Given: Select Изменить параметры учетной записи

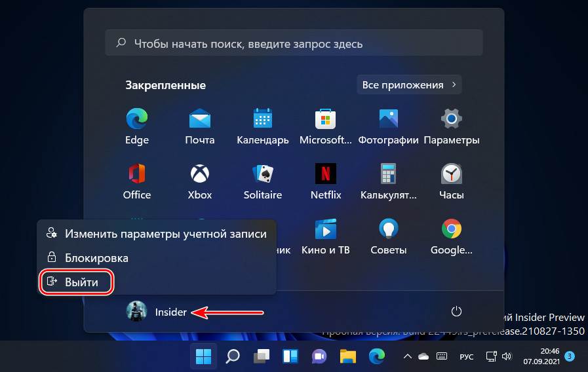Looking at the screenshot, I should pyautogui.click(x=157, y=233).
